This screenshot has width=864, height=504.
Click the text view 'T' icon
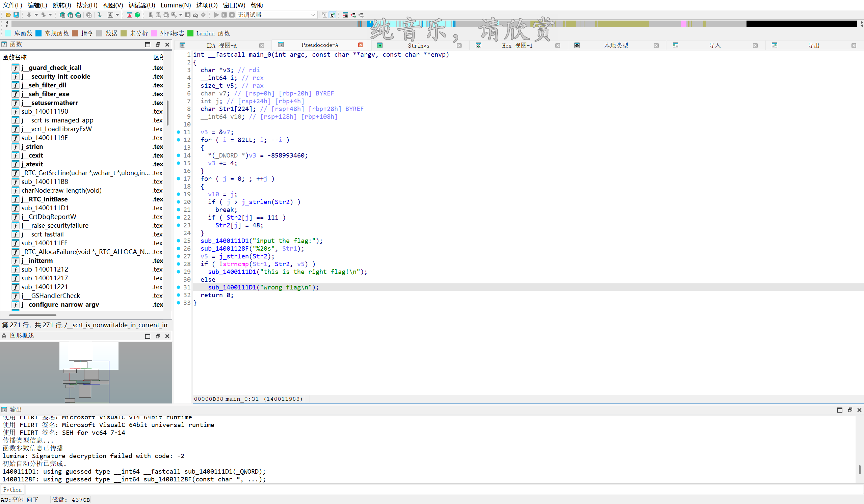coord(70,15)
